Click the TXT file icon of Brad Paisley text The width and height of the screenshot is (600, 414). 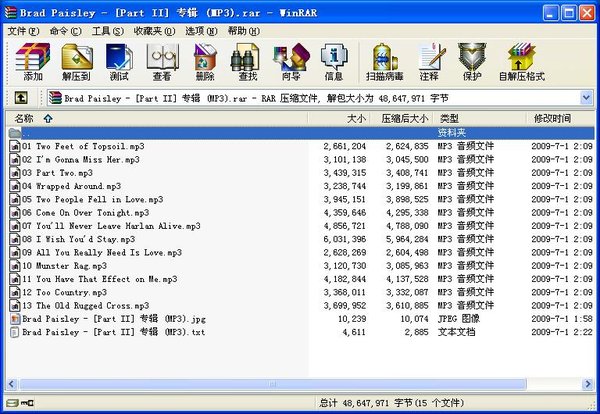tap(15, 332)
